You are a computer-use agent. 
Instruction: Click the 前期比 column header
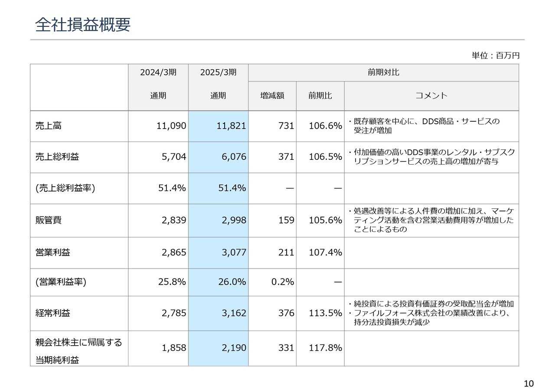pos(320,96)
